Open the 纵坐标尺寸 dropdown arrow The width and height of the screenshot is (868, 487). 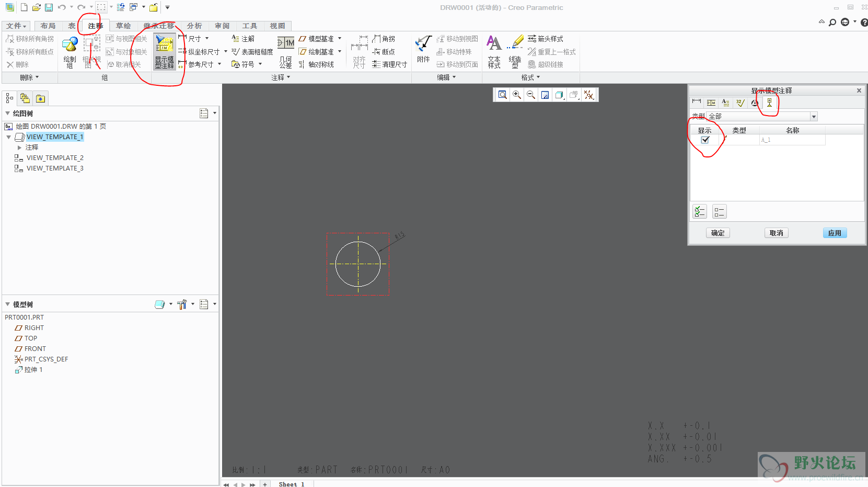click(x=226, y=52)
